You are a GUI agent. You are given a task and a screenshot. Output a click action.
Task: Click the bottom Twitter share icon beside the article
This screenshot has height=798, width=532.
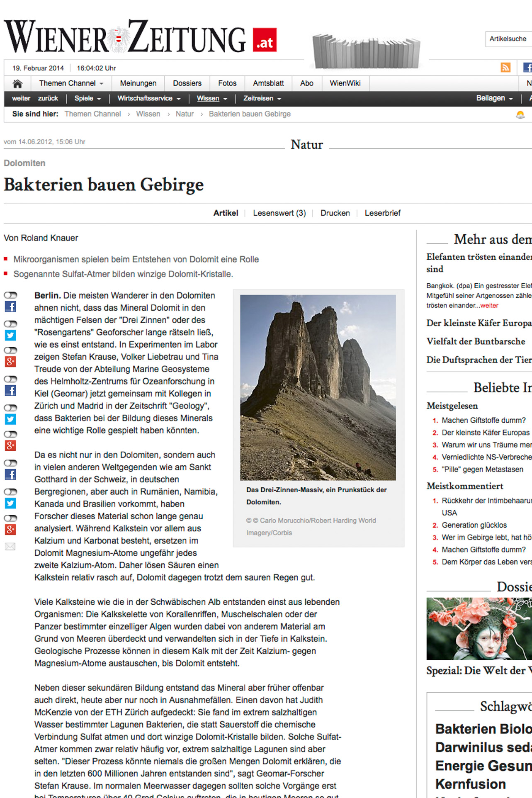10,503
